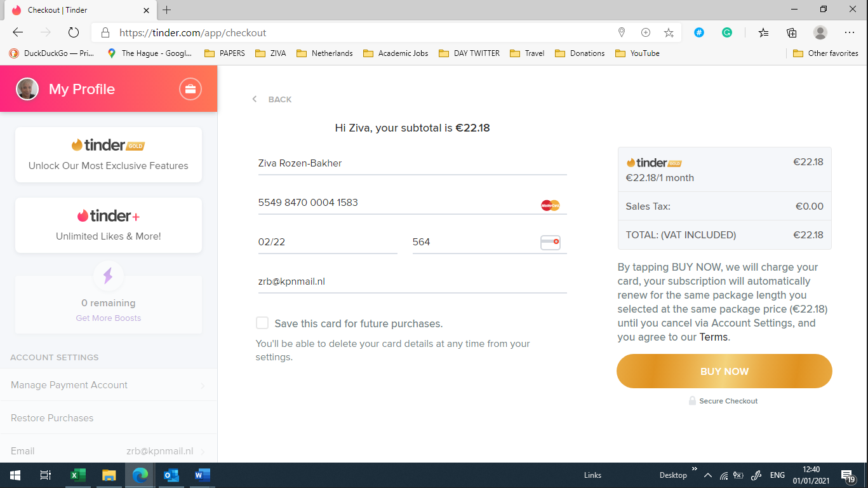The image size is (868, 488).
Task: Open the ZIVA bookmark folder
Action: coord(271,53)
